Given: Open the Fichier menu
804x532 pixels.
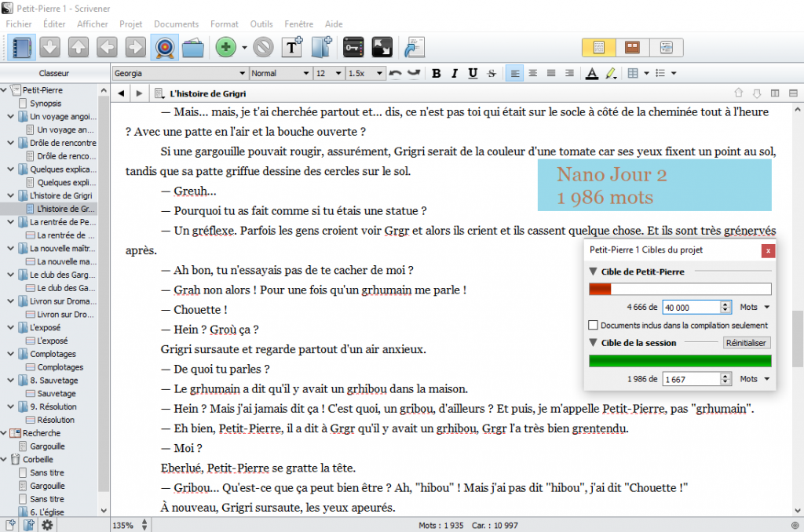Looking at the screenshot, I should point(19,24).
